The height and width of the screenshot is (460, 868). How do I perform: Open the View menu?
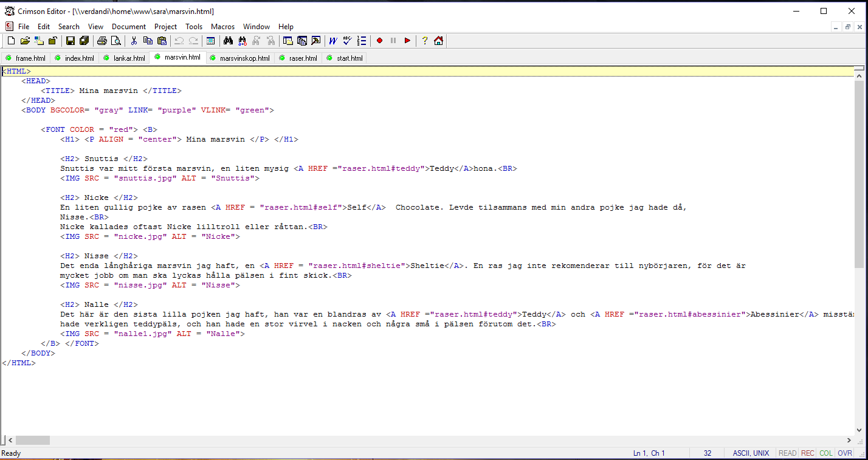point(96,27)
